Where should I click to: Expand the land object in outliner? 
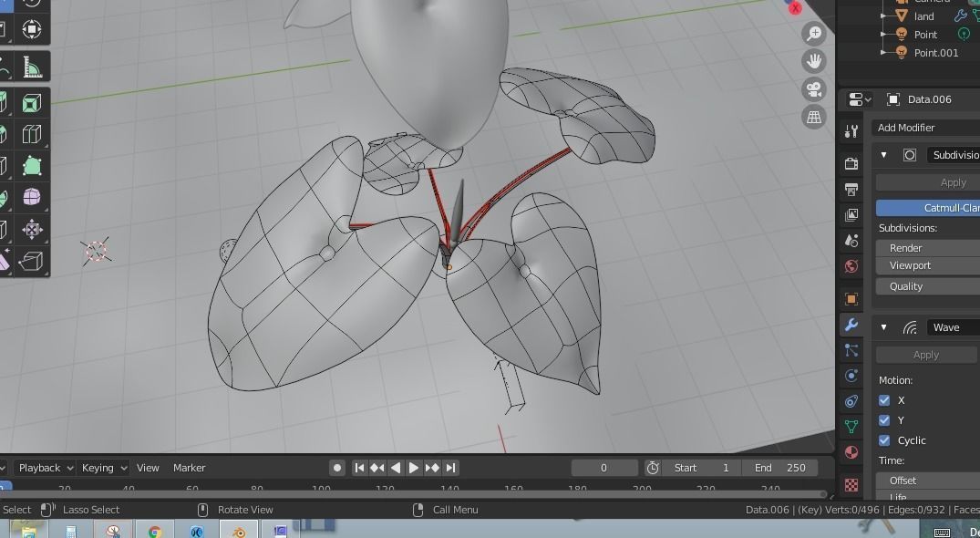coord(883,16)
